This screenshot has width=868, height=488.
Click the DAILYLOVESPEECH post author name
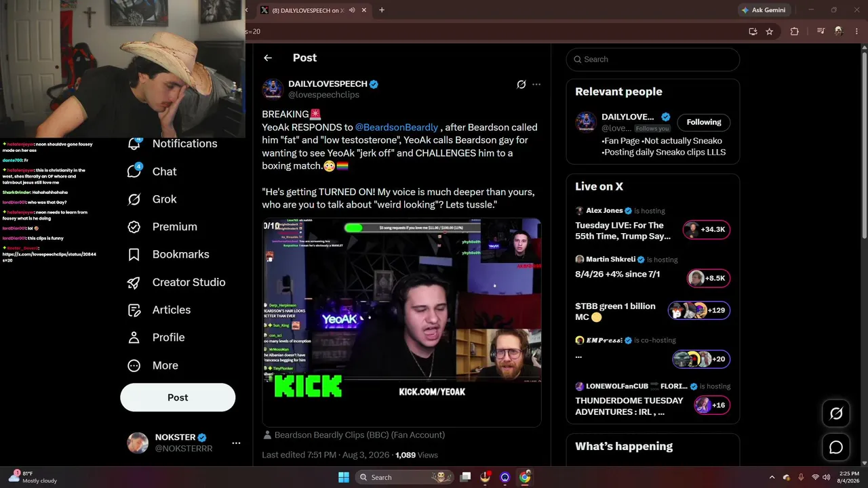(x=328, y=84)
